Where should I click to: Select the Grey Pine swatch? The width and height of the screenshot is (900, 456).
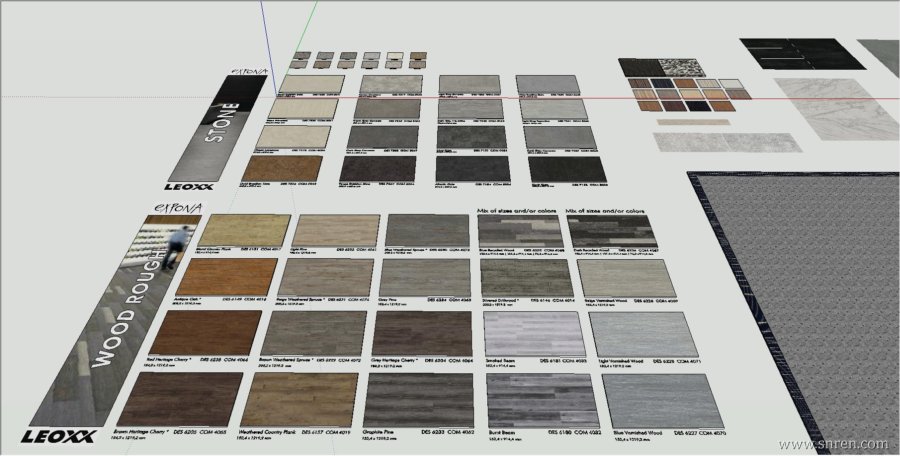[x=425, y=277]
